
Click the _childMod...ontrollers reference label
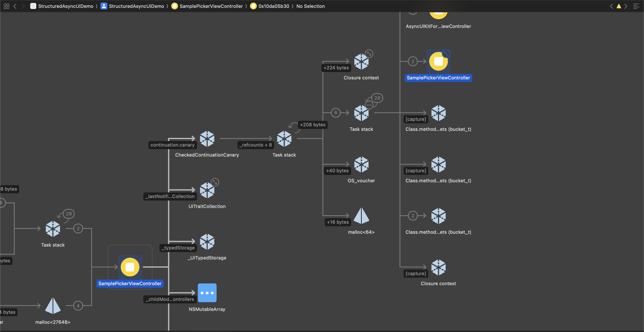(170, 299)
